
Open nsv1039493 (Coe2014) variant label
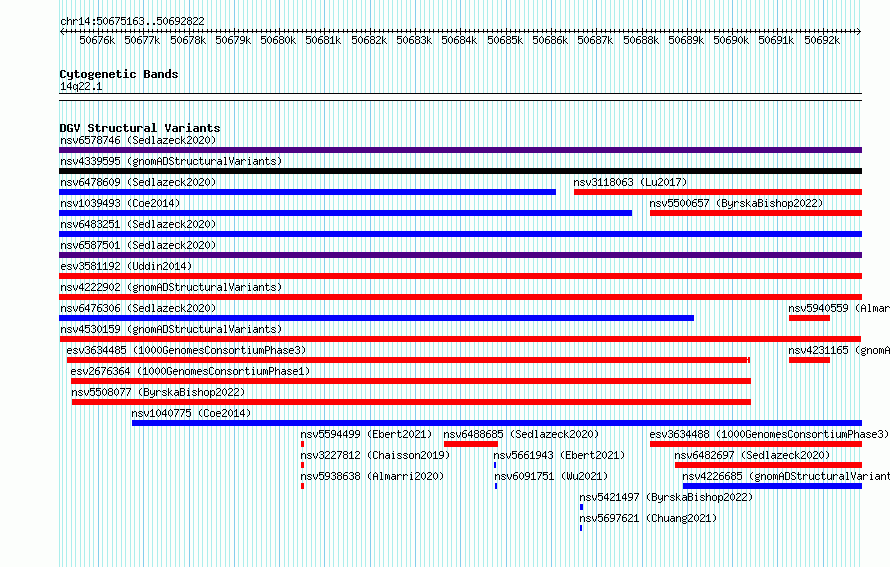120,203
